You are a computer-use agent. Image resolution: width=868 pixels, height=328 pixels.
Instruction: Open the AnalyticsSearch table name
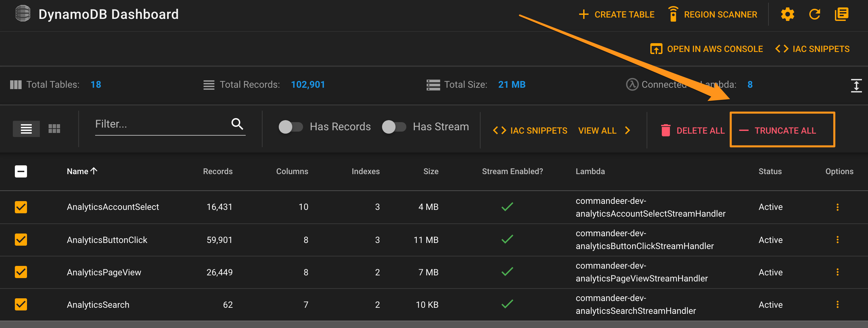point(98,305)
